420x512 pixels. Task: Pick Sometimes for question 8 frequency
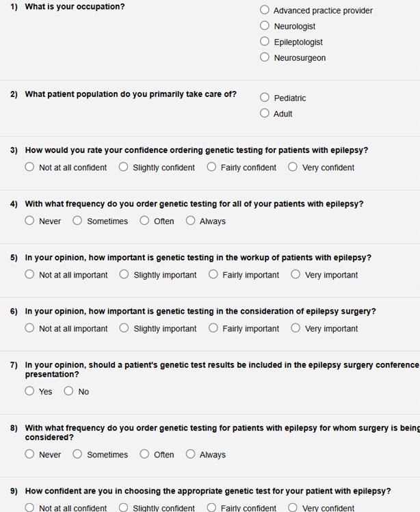tap(77, 454)
